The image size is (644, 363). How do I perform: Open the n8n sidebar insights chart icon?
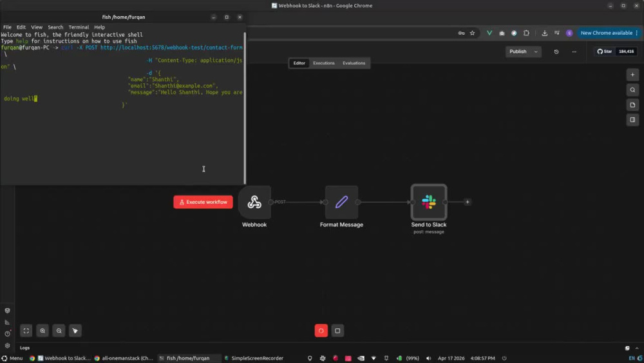(7, 322)
